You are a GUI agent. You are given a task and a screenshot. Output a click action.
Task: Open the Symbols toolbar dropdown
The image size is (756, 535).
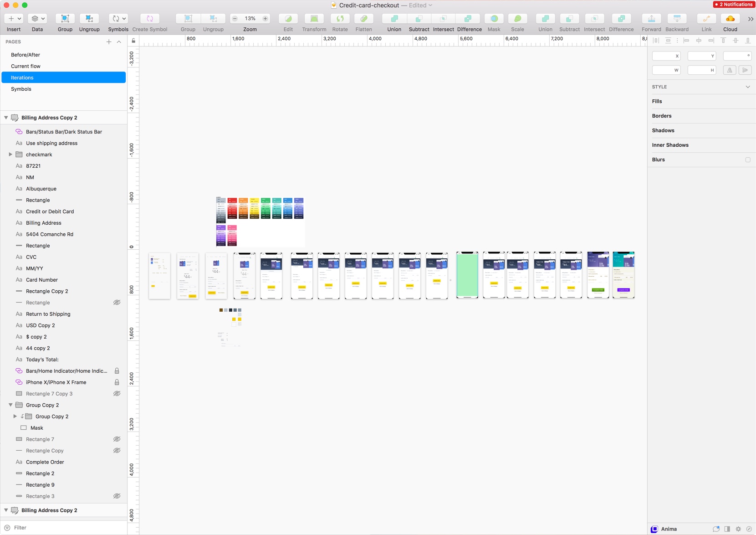click(118, 19)
